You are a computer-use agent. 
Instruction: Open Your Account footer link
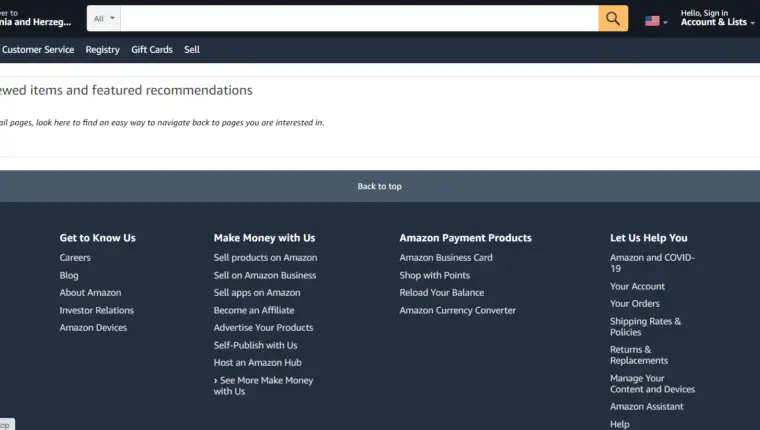point(637,286)
